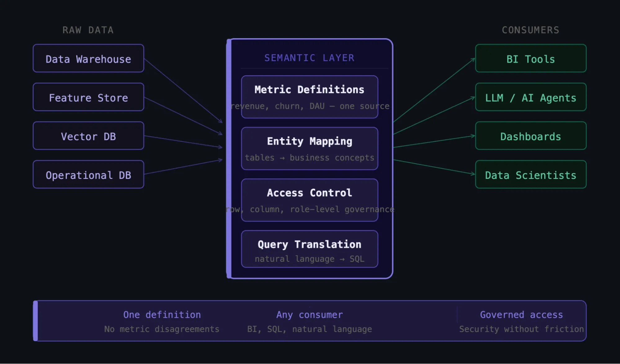Select the Query Translation heading
620x364 pixels.
tap(310, 245)
